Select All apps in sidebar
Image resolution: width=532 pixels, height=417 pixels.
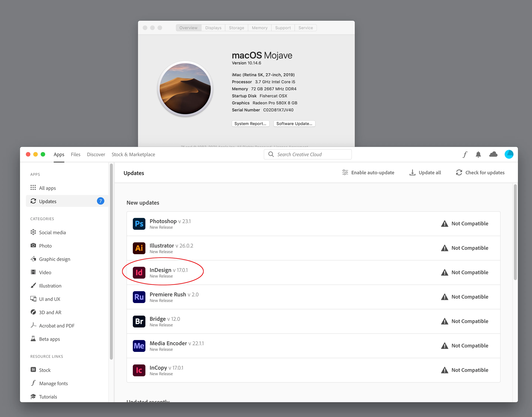47,188
